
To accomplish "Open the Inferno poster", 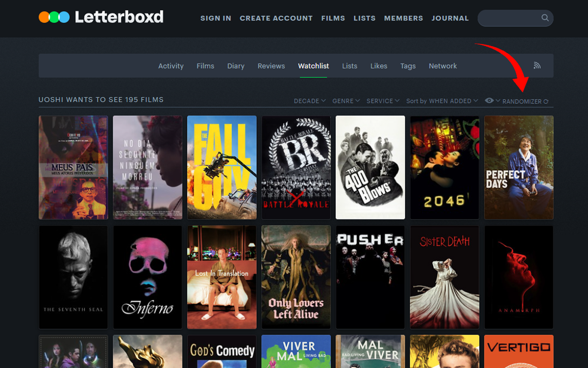I will 147,277.
